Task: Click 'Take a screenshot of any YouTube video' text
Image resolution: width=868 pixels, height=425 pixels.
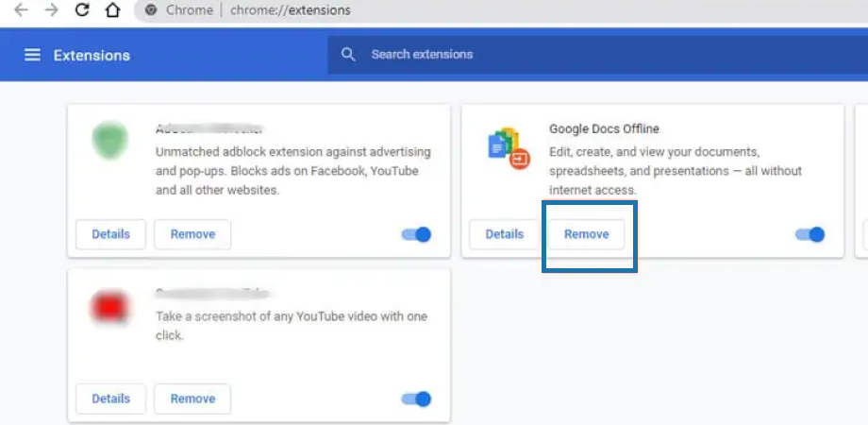Action: pos(292,326)
